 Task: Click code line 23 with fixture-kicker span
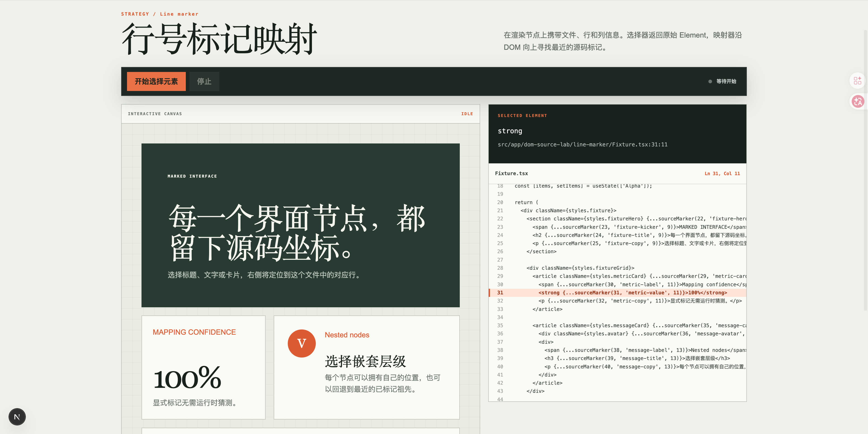click(617, 227)
